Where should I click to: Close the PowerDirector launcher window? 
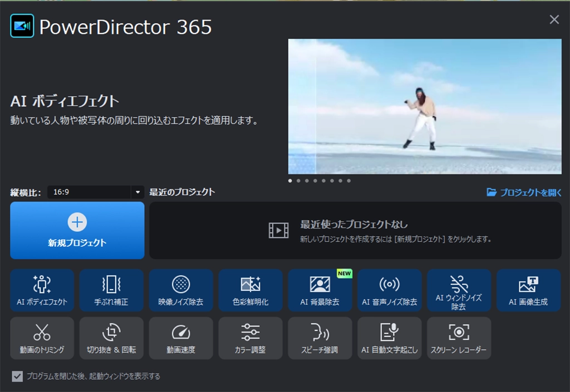coord(554,19)
